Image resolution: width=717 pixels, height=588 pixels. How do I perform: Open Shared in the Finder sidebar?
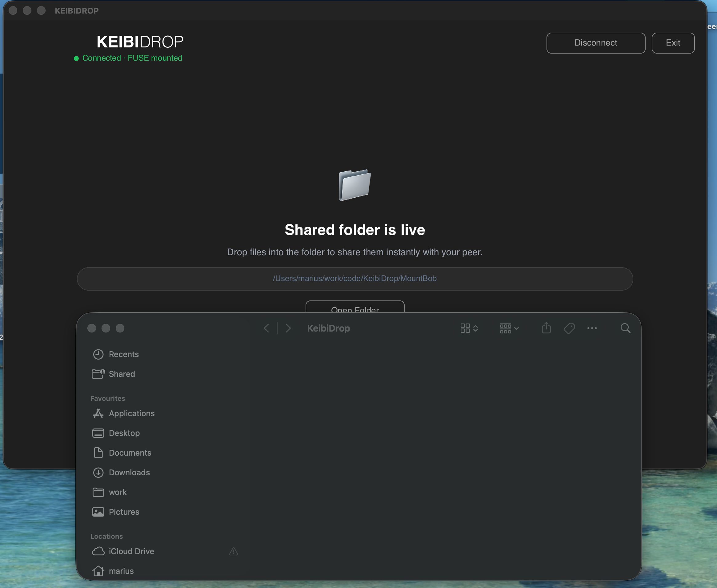pyautogui.click(x=122, y=374)
